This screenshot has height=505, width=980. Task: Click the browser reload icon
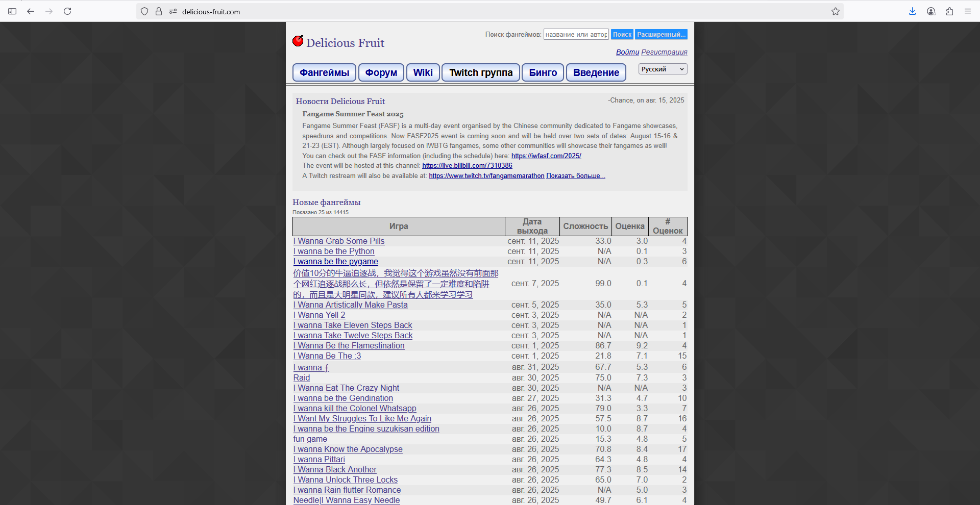[67, 11]
